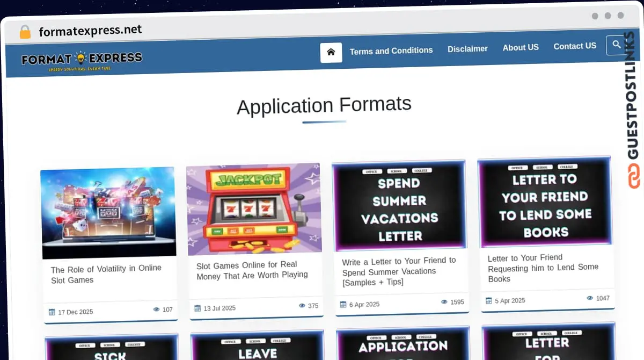The height and width of the screenshot is (360, 644).
Task: Click the eye icon showing 375 views
Action: pos(302,305)
